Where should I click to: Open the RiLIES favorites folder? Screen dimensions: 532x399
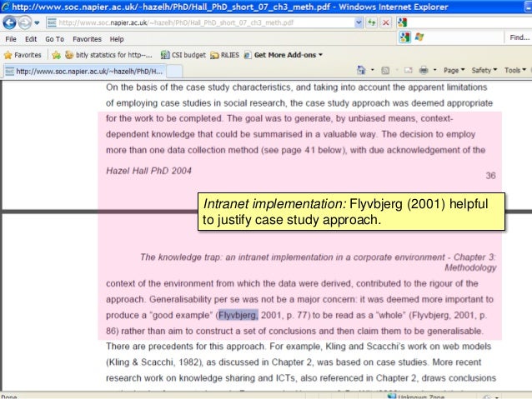coord(224,55)
